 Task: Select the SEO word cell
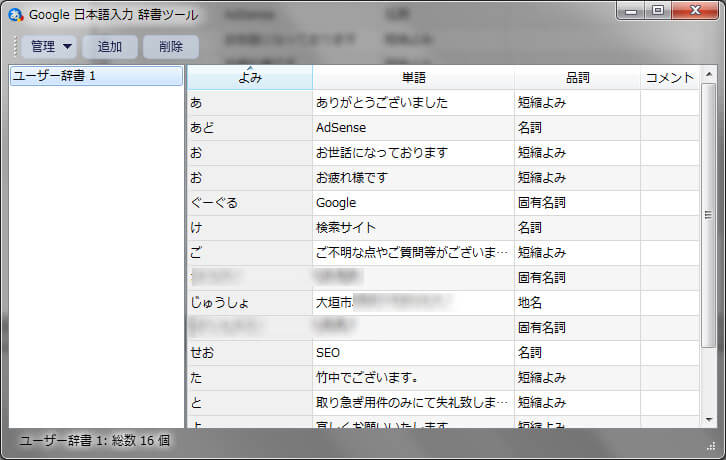(x=413, y=353)
